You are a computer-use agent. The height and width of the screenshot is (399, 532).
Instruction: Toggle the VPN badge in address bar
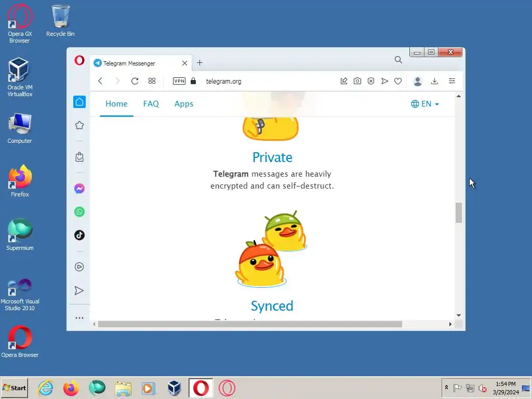click(179, 81)
